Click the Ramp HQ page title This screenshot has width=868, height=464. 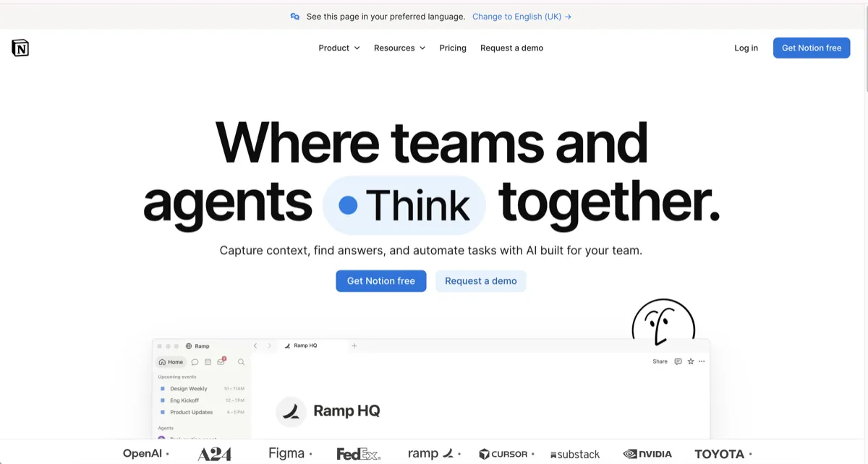(346, 411)
